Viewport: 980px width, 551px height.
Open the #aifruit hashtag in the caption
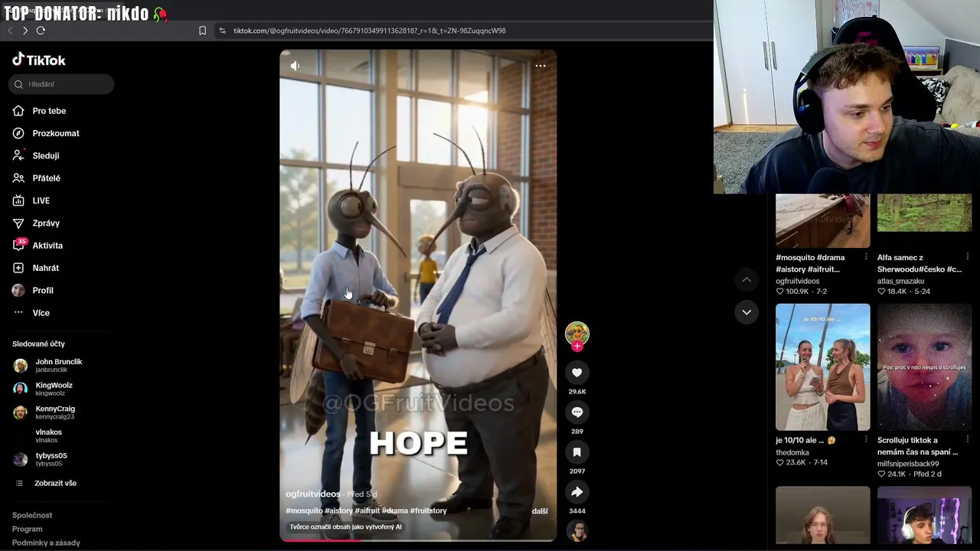tap(367, 511)
